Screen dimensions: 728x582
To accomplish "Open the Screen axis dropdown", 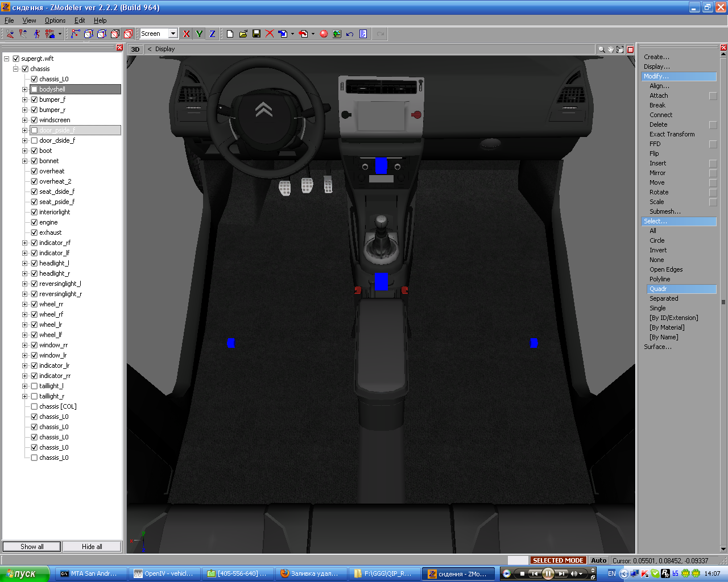I will pyautogui.click(x=173, y=34).
